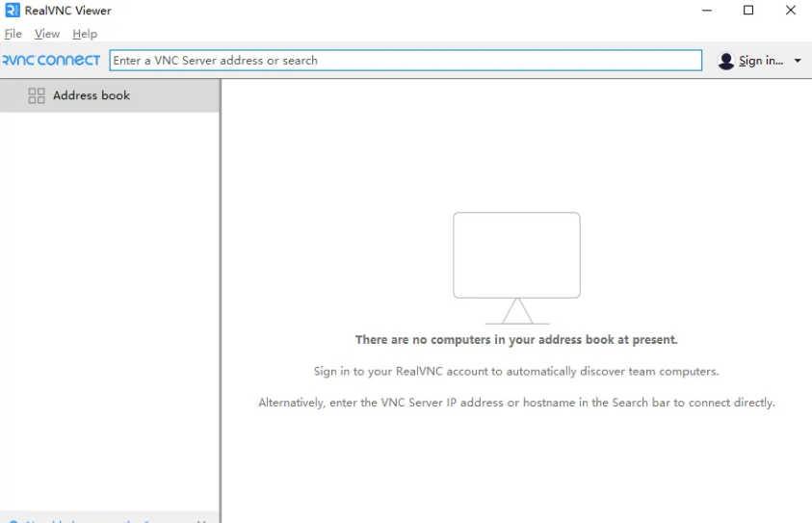Maximize the RealVNC Viewer window
The width and height of the screenshot is (812, 523).
coord(748,11)
